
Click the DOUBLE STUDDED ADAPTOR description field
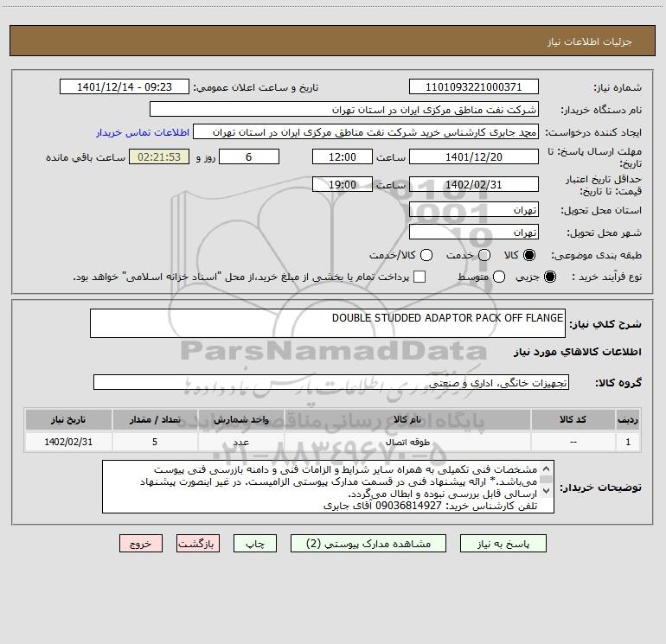click(x=328, y=323)
